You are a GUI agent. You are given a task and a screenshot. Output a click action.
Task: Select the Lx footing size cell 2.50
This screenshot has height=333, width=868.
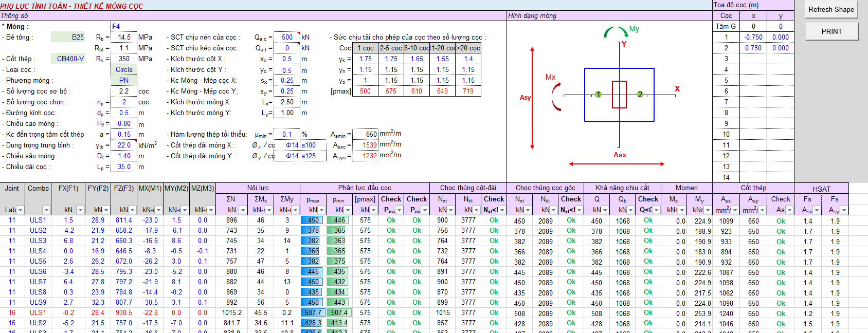point(287,102)
